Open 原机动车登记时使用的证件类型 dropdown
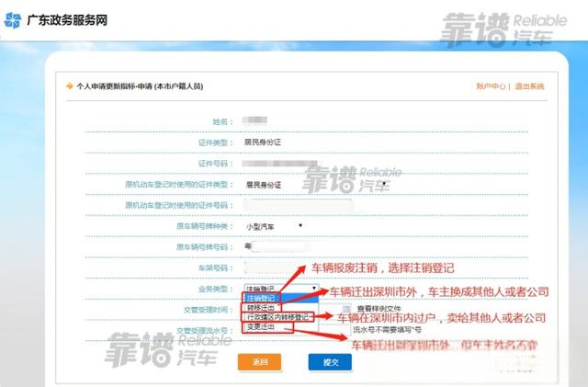 coord(317,184)
